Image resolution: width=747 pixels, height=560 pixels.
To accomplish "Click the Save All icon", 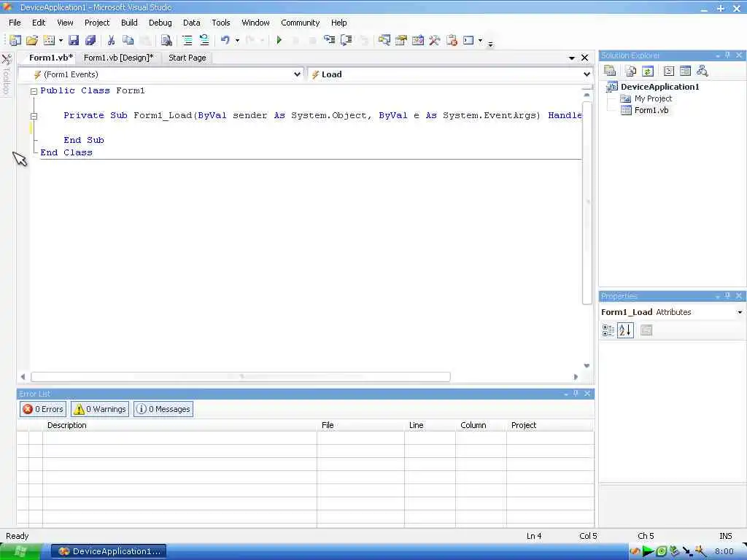I will [x=90, y=41].
